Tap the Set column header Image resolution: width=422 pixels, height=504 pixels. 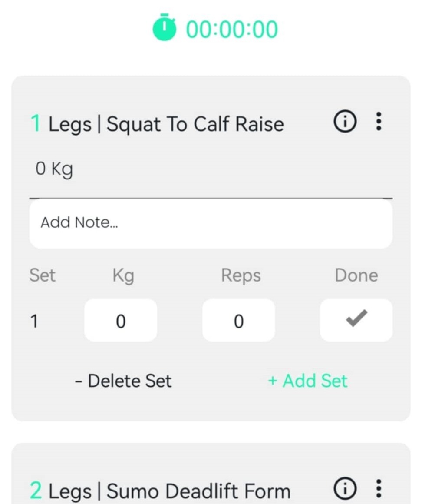pyautogui.click(x=42, y=275)
